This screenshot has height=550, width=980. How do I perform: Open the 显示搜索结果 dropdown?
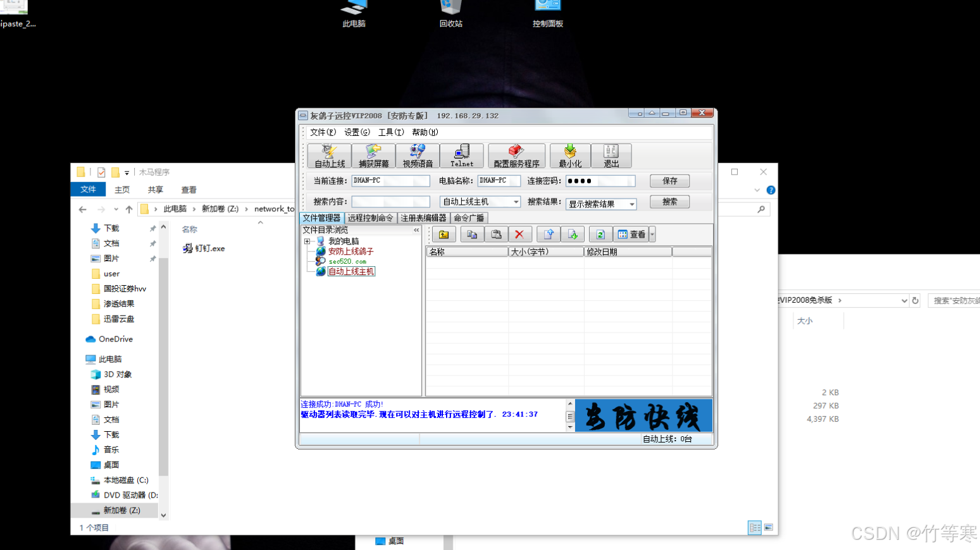(x=631, y=204)
